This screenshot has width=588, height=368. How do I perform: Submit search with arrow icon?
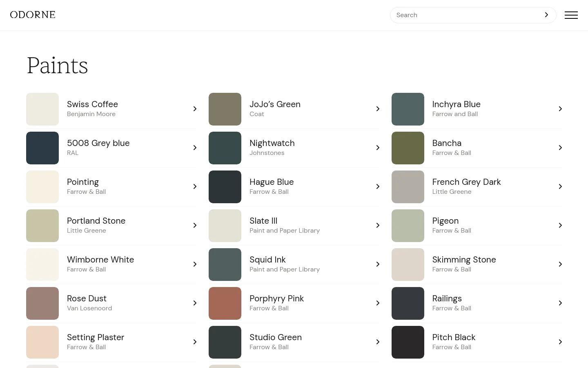tap(546, 15)
